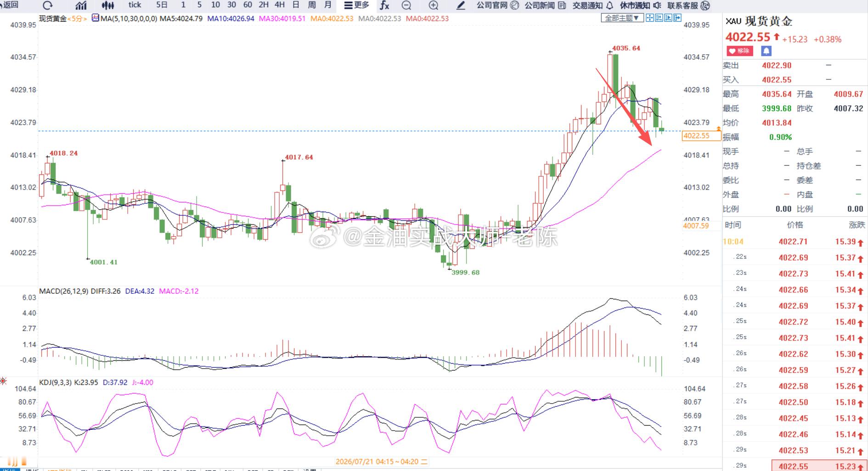The image size is (868, 471).
Task: Refresh the chart with the reload icon
Action: coord(47,6)
